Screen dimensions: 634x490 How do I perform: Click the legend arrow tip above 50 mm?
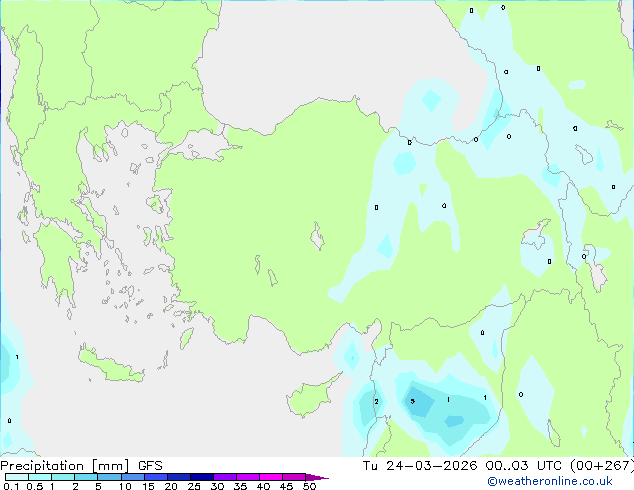tap(317, 477)
